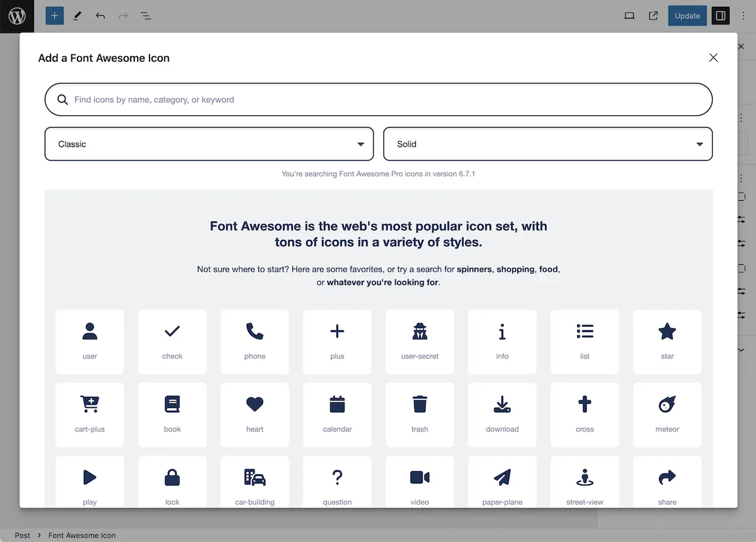The height and width of the screenshot is (542, 756).
Task: Choose the cart-plus icon
Action: coord(89,415)
